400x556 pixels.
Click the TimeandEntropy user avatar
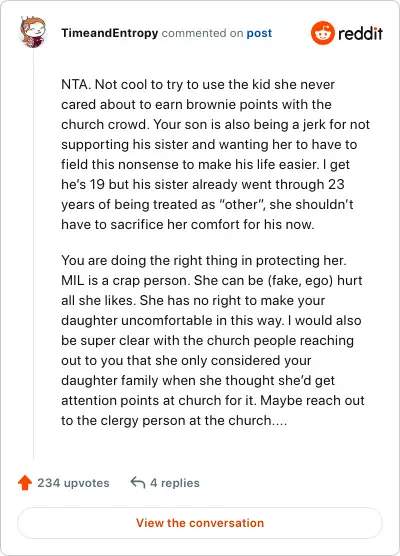pyautogui.click(x=33, y=32)
